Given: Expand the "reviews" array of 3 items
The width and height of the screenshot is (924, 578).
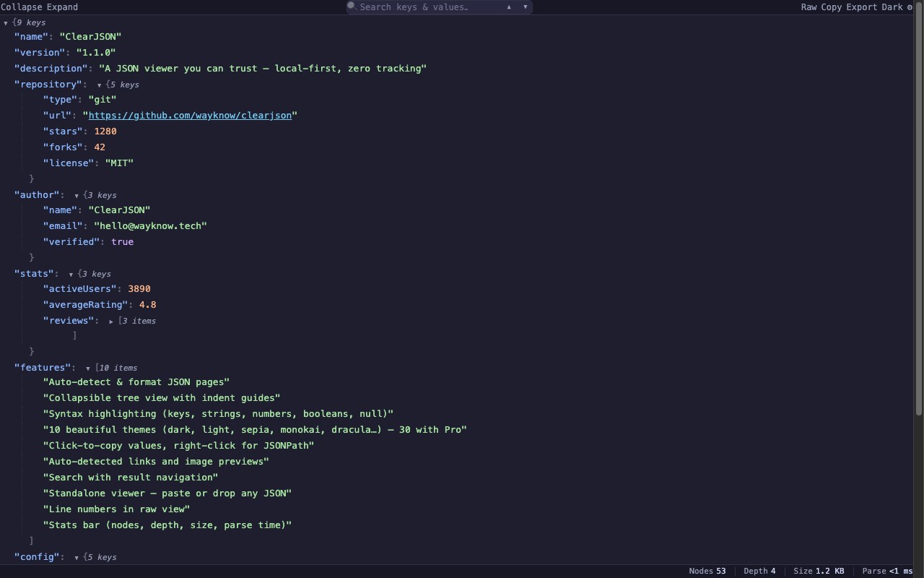Looking at the screenshot, I should [x=111, y=322].
